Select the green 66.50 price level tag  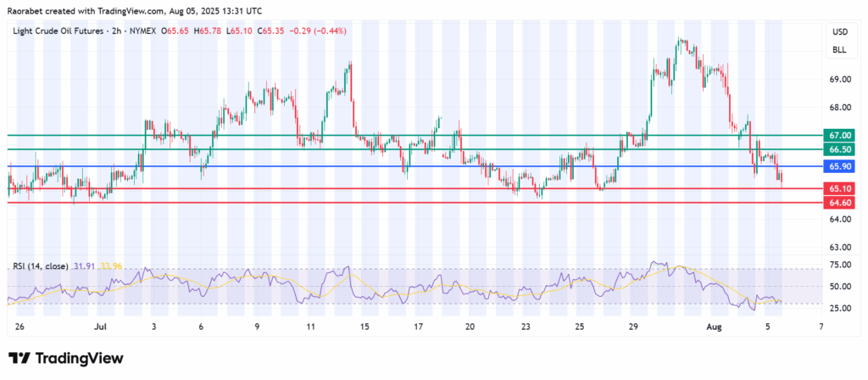click(840, 150)
